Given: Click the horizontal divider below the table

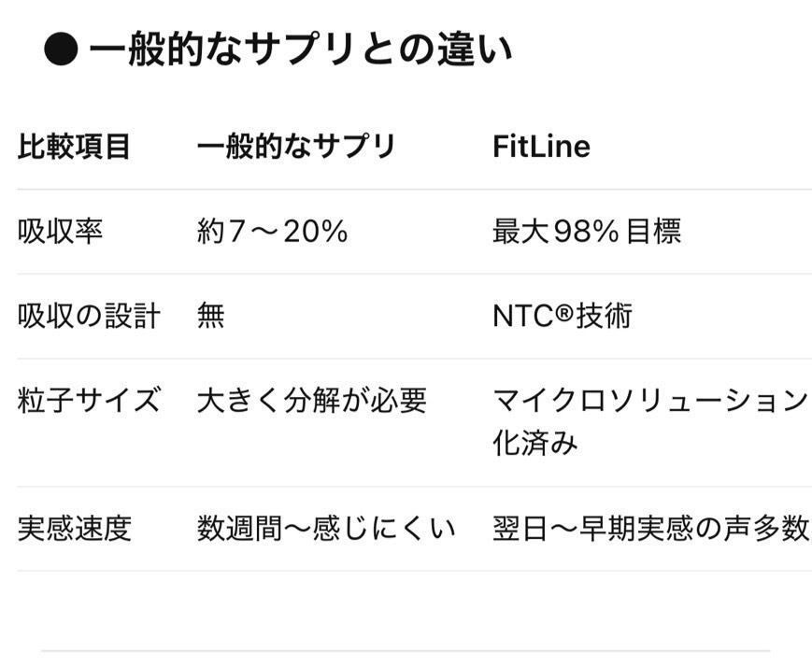Looking at the screenshot, I should coord(406,651).
